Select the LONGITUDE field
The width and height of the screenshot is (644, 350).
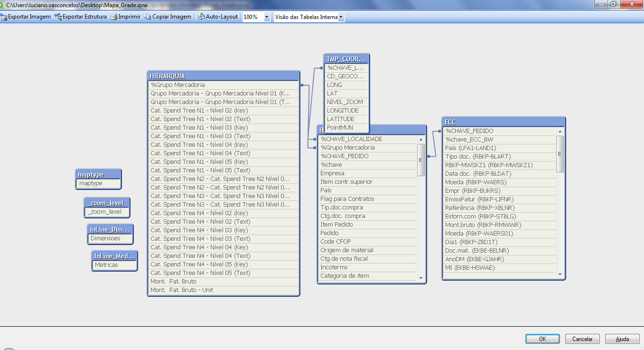coord(346,111)
